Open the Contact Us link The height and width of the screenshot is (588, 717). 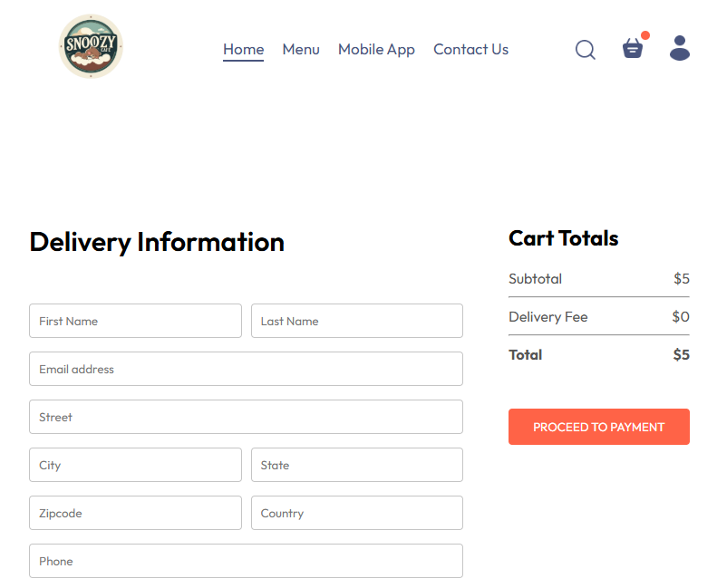(x=470, y=50)
